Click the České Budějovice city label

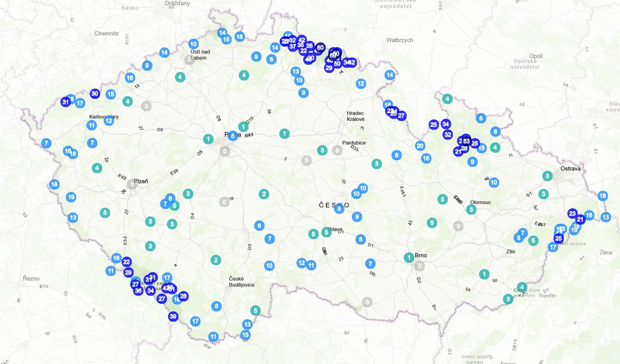click(x=241, y=282)
